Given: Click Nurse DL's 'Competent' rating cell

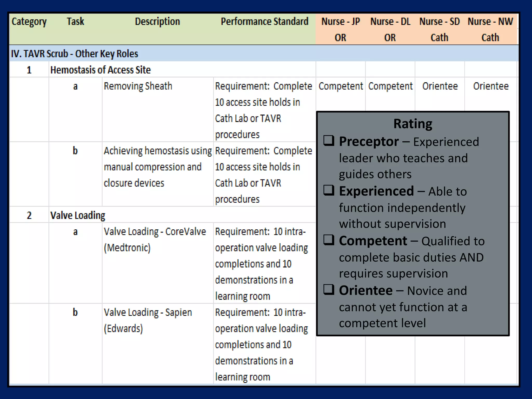Looking at the screenshot, I should click(390, 86).
